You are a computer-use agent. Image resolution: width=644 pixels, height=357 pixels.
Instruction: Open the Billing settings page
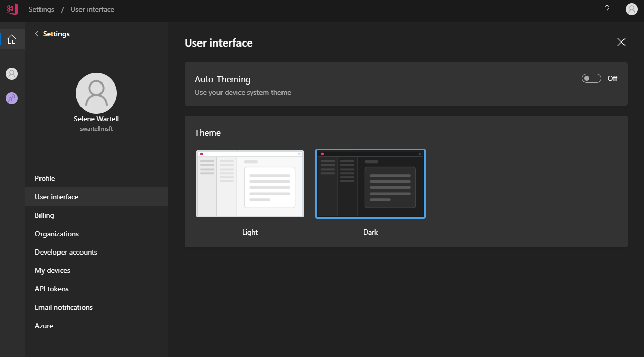click(x=96, y=215)
